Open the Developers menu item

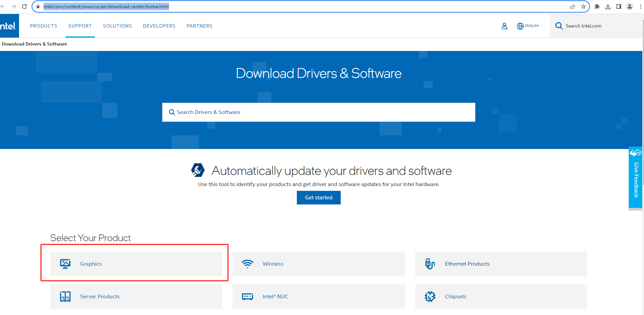159,26
